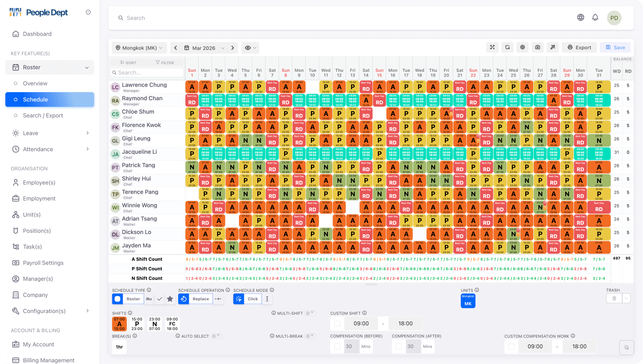Go to Search / Export in sidebar

coord(43,116)
